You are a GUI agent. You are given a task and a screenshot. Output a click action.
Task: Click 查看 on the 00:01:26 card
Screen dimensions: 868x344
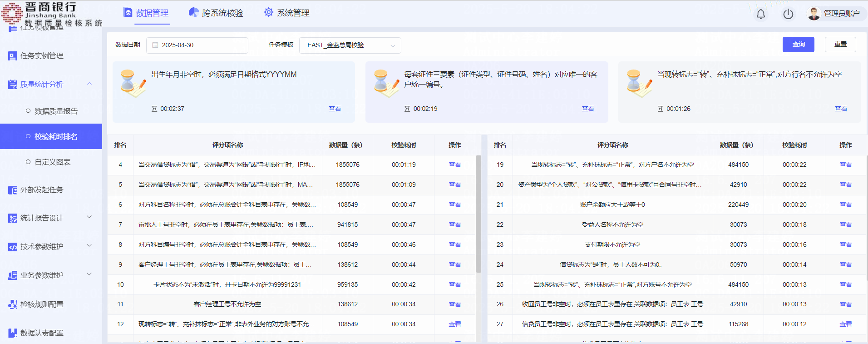(x=841, y=109)
